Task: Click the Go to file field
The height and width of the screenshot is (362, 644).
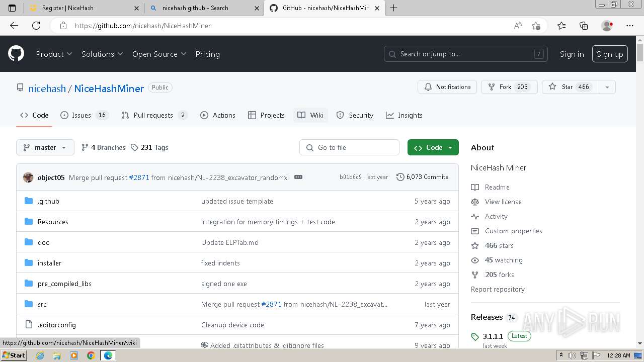Action: pyautogui.click(x=349, y=147)
